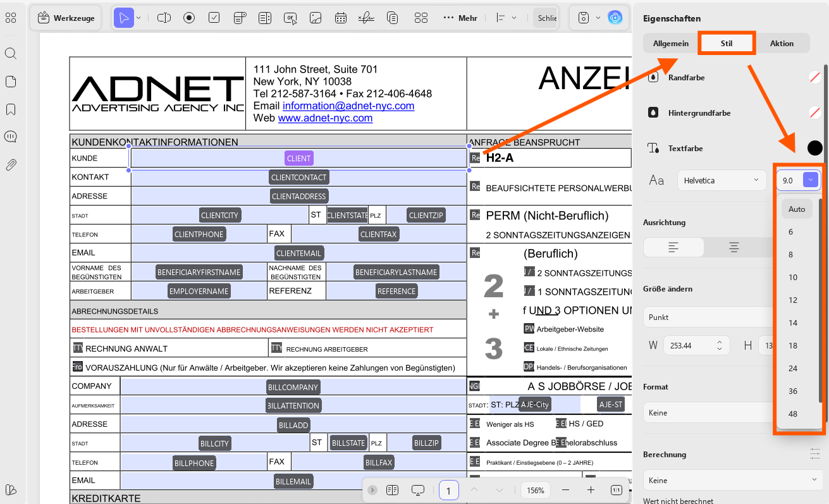Open the Werkzeuge button

pos(66,18)
